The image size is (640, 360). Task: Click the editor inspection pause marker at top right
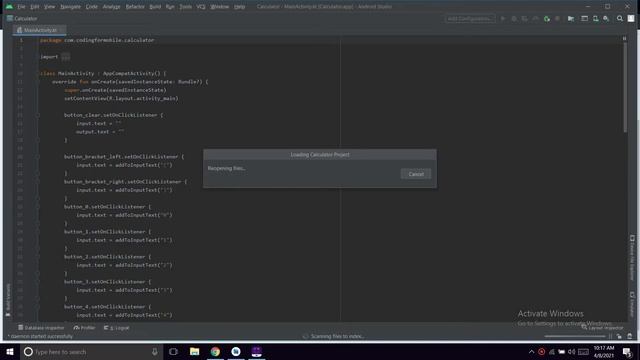624,38
